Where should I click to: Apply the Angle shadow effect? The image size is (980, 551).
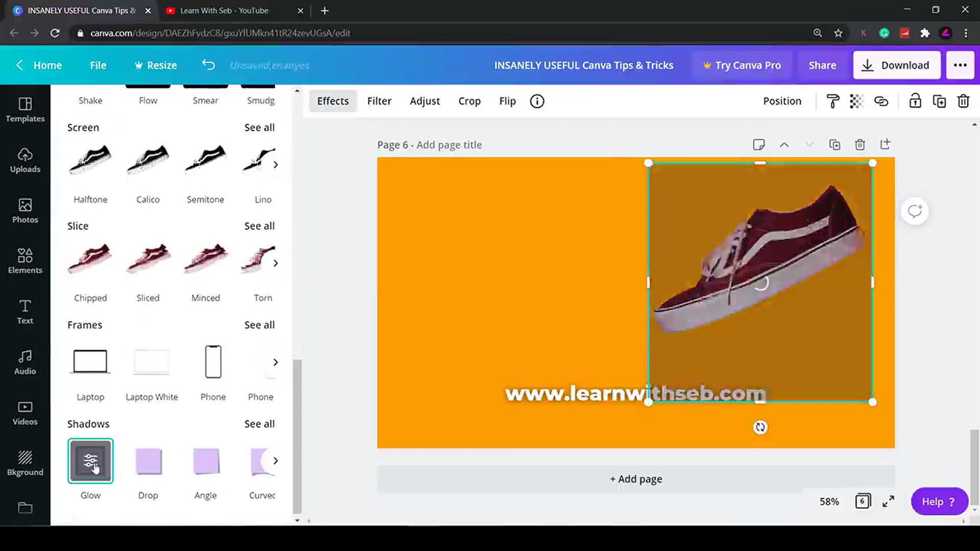[206, 461]
